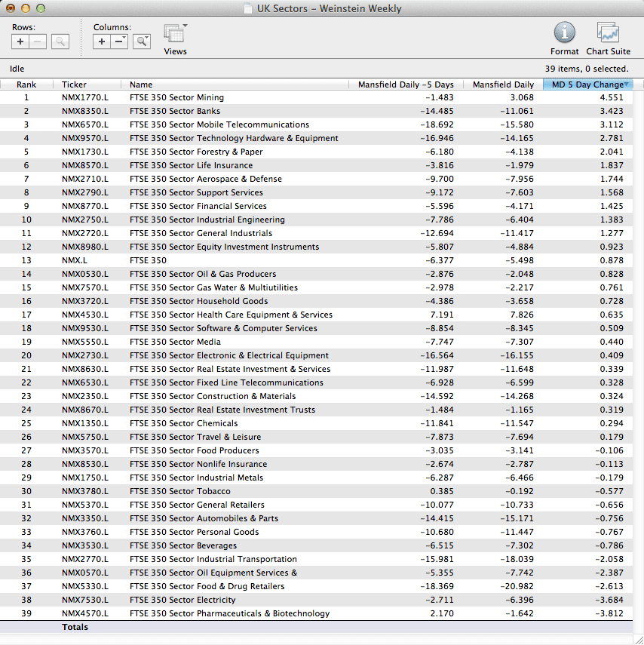Click the document proxy icon in title bar
Screen dimensions: 644x645
[248, 9]
